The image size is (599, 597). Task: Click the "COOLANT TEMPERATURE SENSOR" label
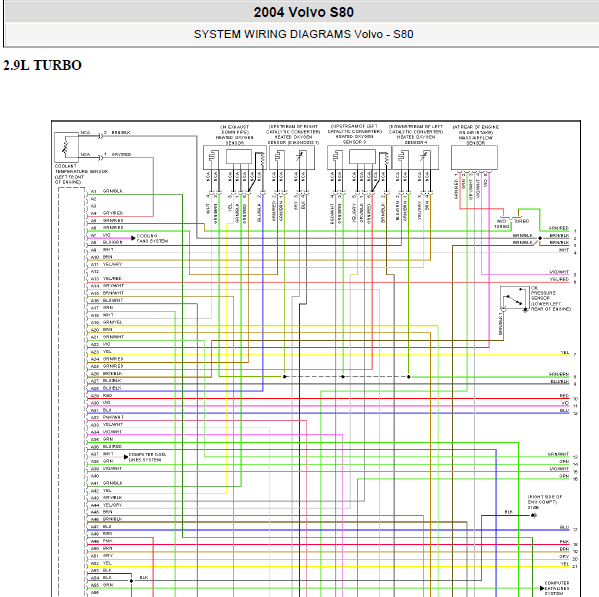pyautogui.click(x=81, y=174)
